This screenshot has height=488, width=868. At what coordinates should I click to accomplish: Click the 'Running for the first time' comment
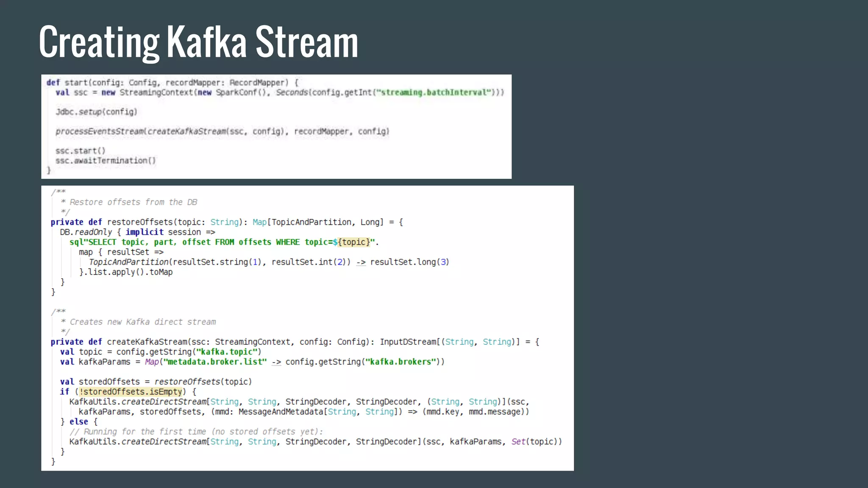pyautogui.click(x=196, y=432)
